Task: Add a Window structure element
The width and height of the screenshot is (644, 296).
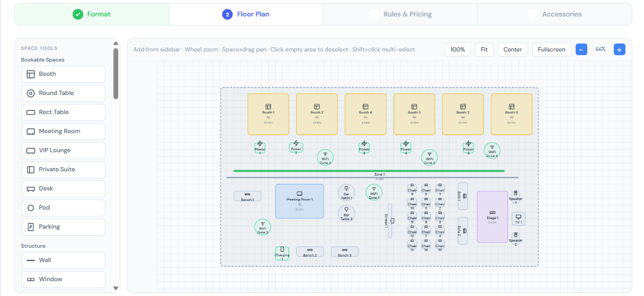Action: click(x=63, y=280)
